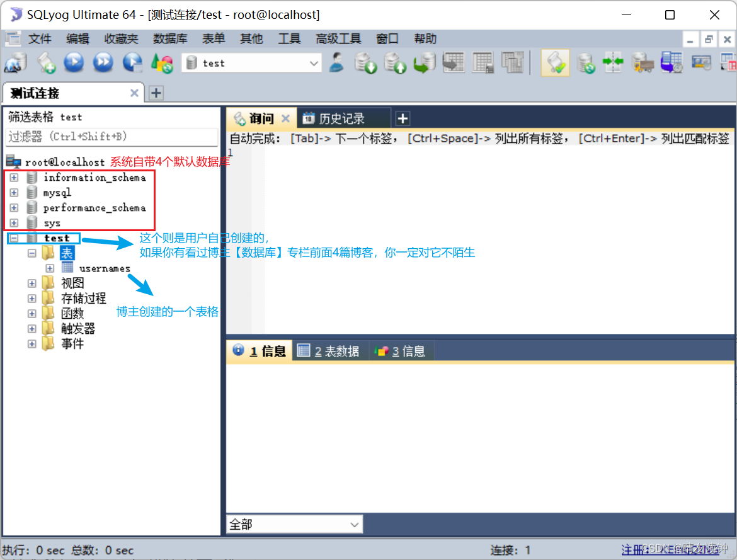Click inside the SQL query editor area
The height and width of the screenshot is (560, 737).
point(481,240)
